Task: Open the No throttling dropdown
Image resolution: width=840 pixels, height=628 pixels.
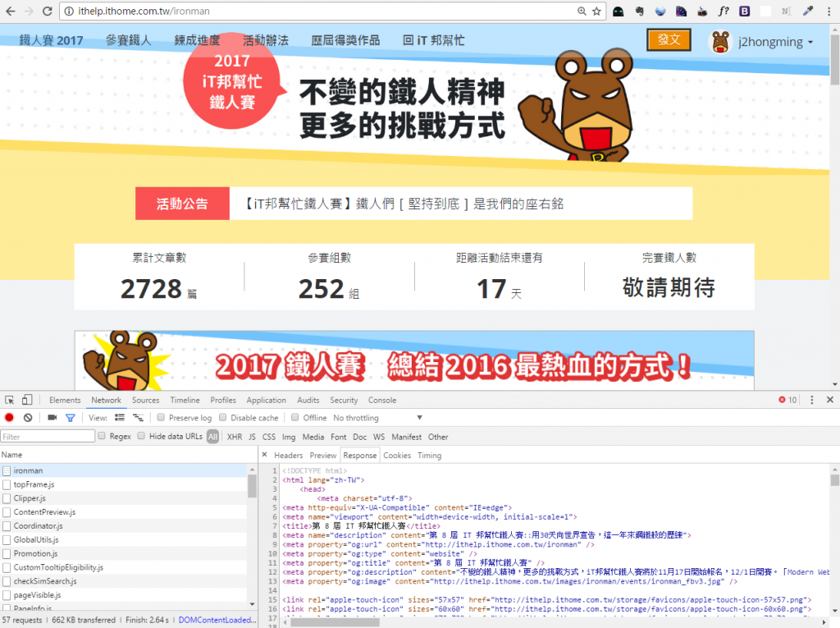Action: (x=377, y=418)
